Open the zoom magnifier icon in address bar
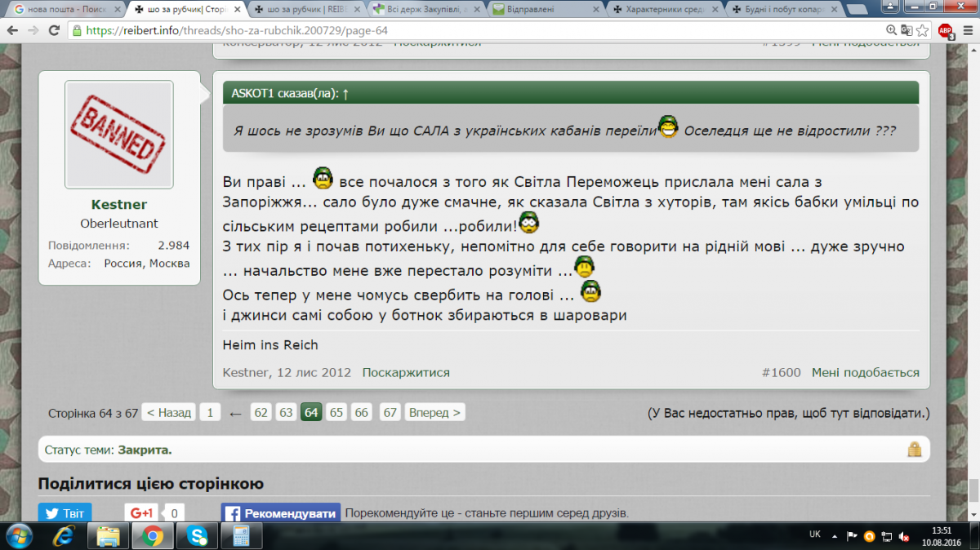This screenshot has width=980, height=550. pyautogui.click(x=893, y=30)
